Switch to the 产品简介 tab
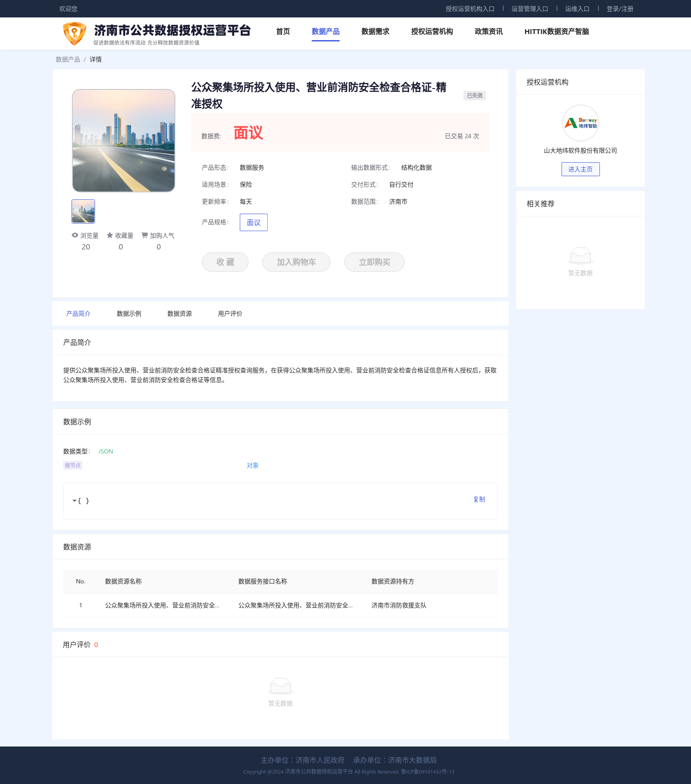Image resolution: width=691 pixels, height=784 pixels. (78, 314)
